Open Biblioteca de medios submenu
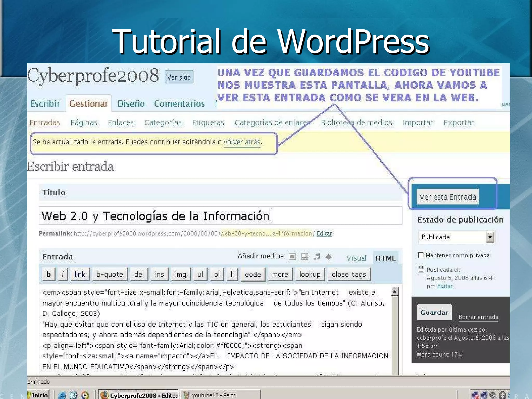The width and height of the screenshot is (532, 399). pos(356,122)
